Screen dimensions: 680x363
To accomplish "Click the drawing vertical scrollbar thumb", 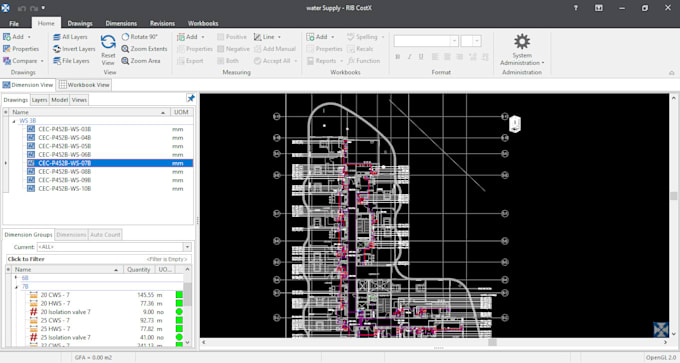I will [x=673, y=196].
